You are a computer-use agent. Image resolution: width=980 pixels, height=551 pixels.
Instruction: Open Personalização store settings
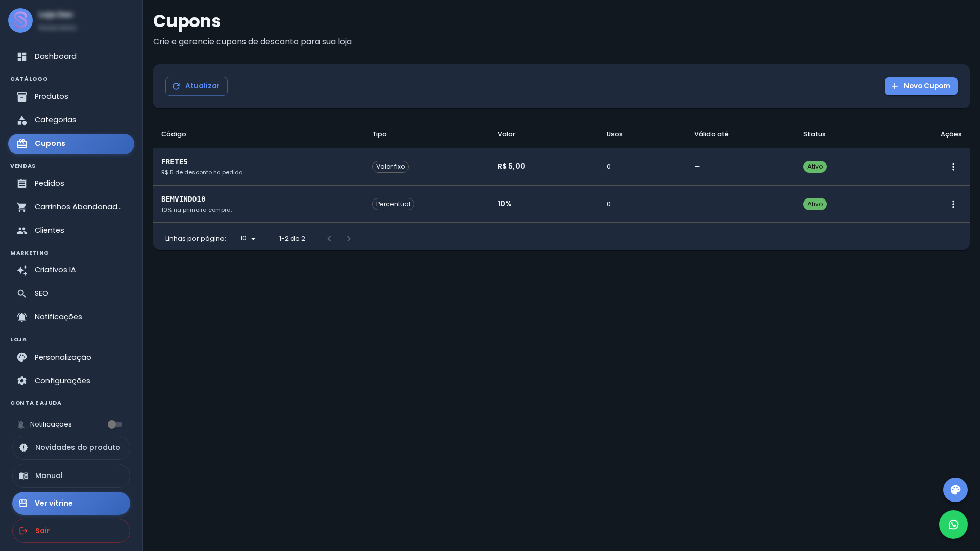tap(71, 357)
